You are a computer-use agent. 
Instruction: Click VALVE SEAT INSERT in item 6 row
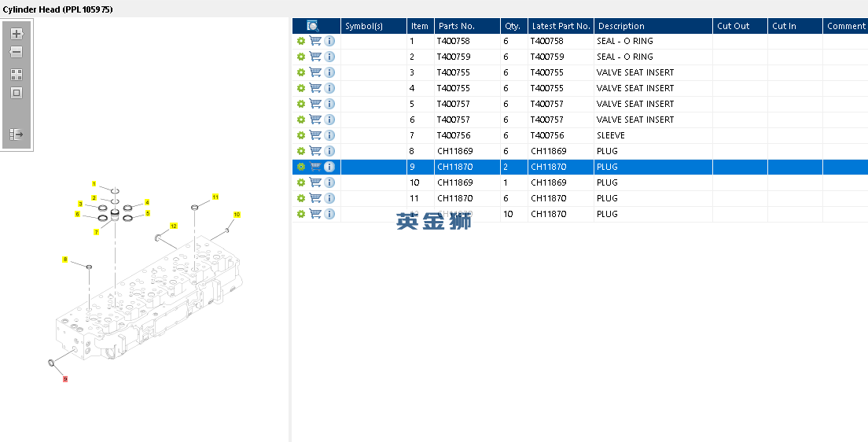click(635, 120)
